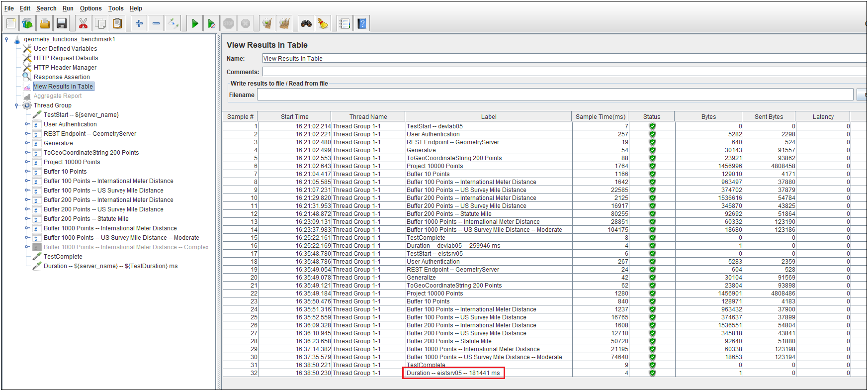Open Help with question-mark book icon
Viewport: 868px width, 391px height.
pyautogui.click(x=361, y=23)
